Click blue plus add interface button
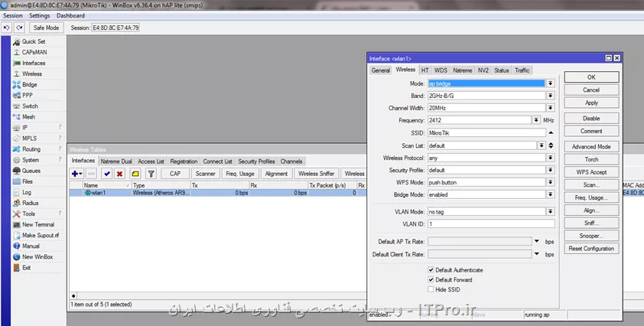The image size is (644, 326). pyautogui.click(x=76, y=174)
